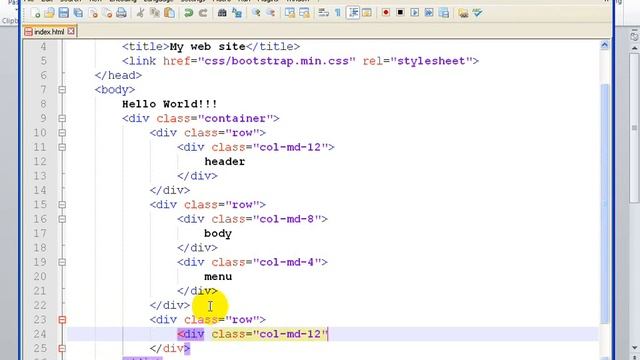
Task: Zoom in with the magnifier plus icon
Action: (256, 13)
